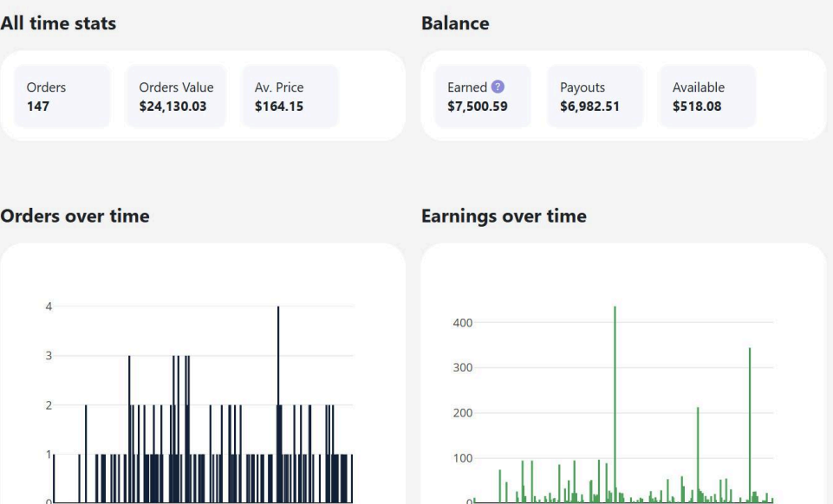Click the Earned amount $7,500.59
The image size is (833, 504).
click(x=477, y=107)
